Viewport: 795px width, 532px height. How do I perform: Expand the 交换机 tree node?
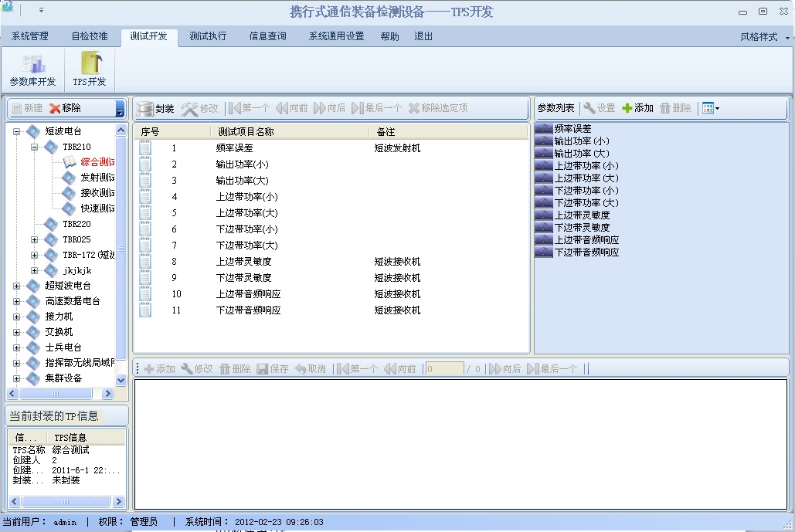click(x=16, y=332)
